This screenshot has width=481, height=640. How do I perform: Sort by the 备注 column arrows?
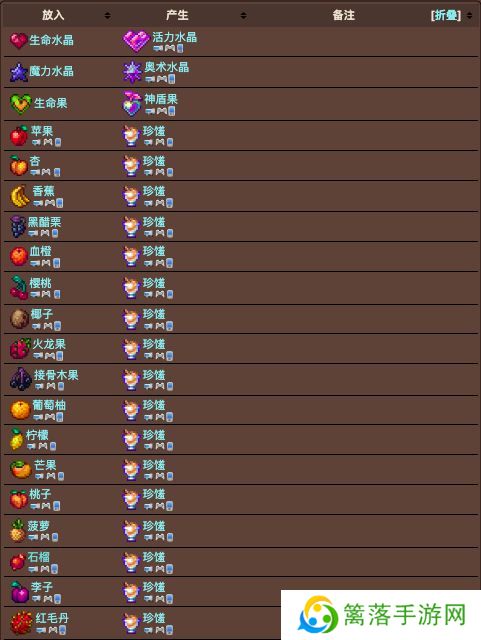pyautogui.click(x=470, y=16)
